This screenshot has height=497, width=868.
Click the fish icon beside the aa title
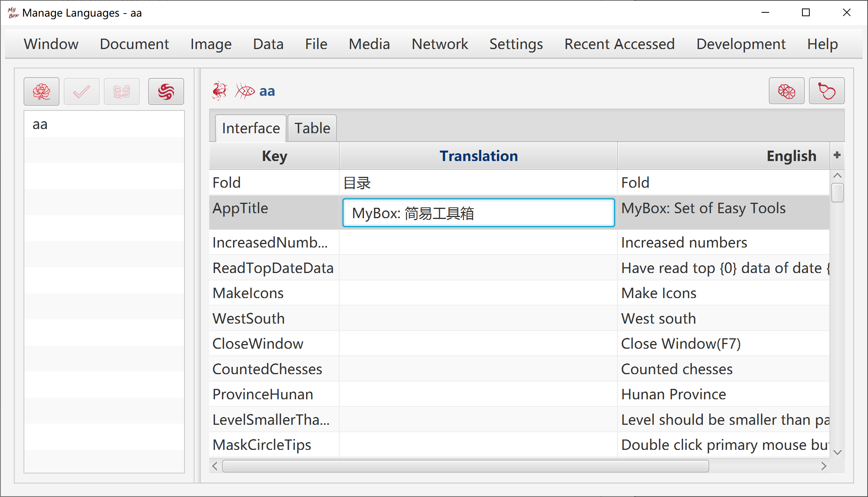[245, 91]
